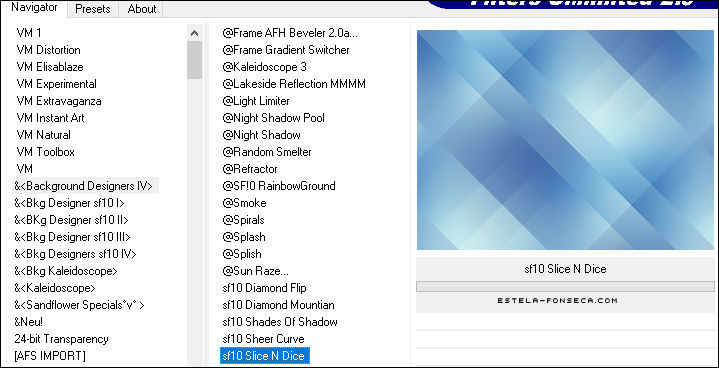Select &<Sandflower Specials°v°> category

click(79, 305)
